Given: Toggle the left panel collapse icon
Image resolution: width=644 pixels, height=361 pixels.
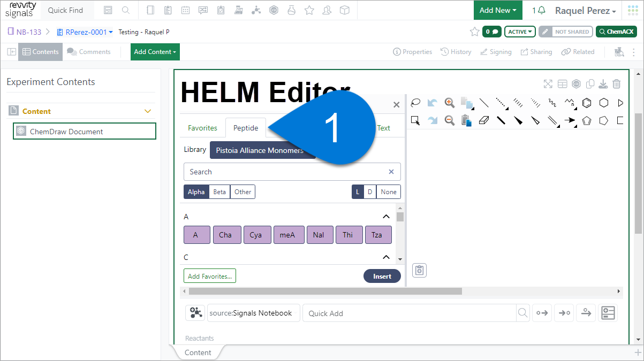Looking at the screenshot, I should click(11, 52).
